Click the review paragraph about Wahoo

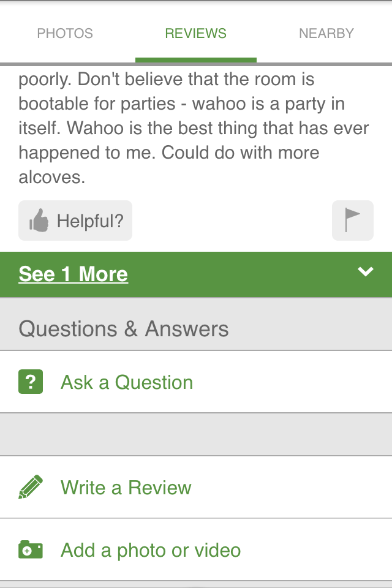pyautogui.click(x=194, y=128)
